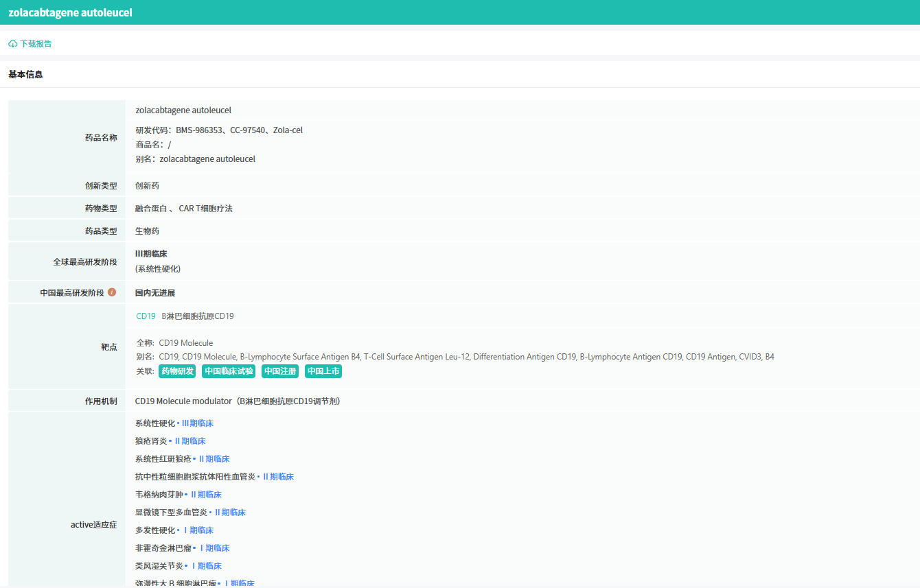Click the zolacabtagene autoleucel page title
920x588 pixels.
pos(70,12)
